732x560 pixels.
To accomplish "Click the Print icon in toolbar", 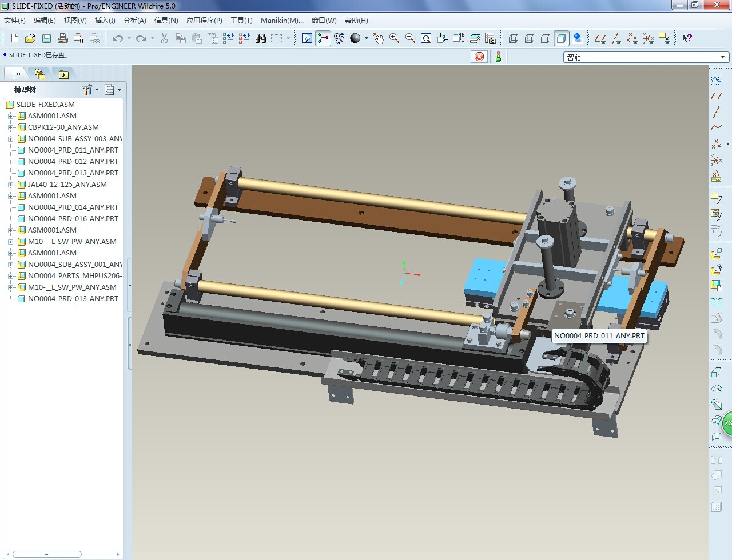I will pos(63,38).
